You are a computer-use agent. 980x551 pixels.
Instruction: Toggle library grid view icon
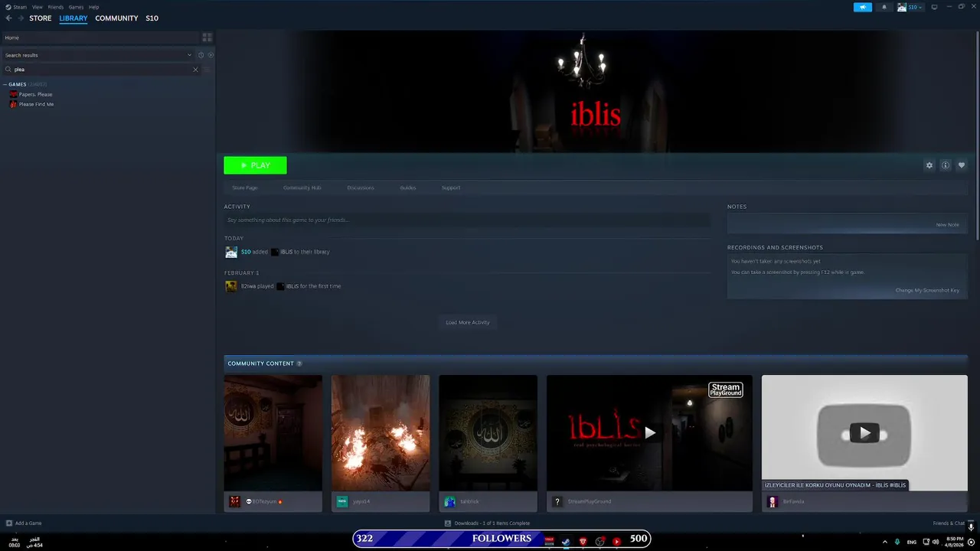tap(207, 37)
